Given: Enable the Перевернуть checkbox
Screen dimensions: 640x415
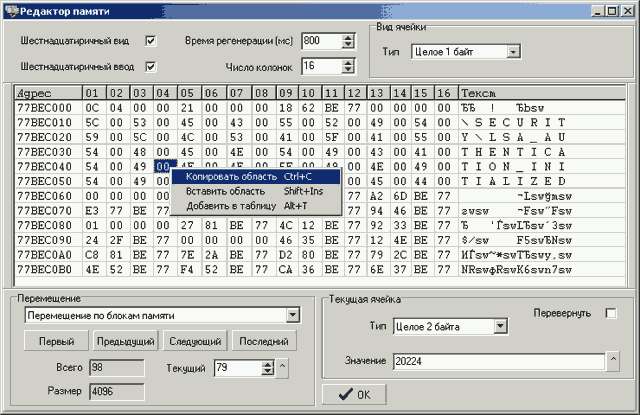Looking at the screenshot, I should tap(611, 314).
